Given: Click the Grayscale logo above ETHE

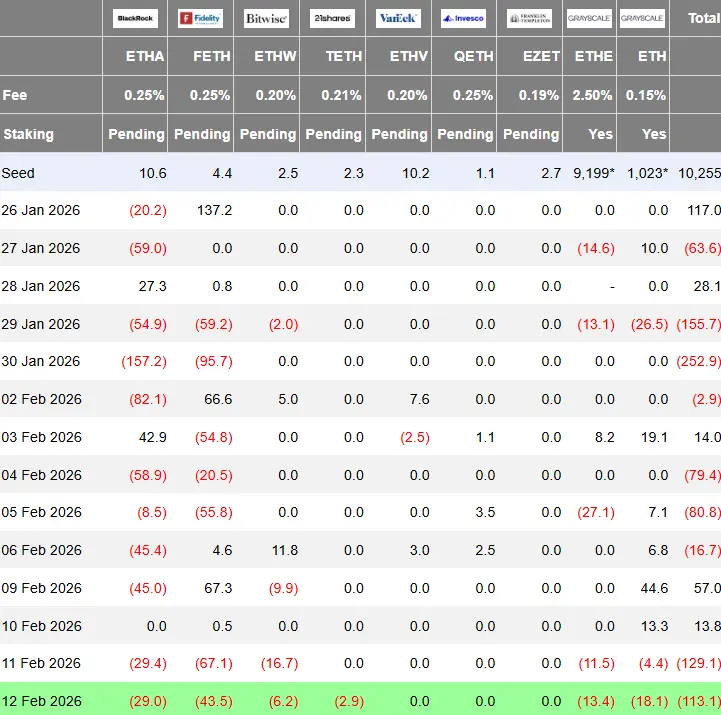Looking at the screenshot, I should coord(590,18).
